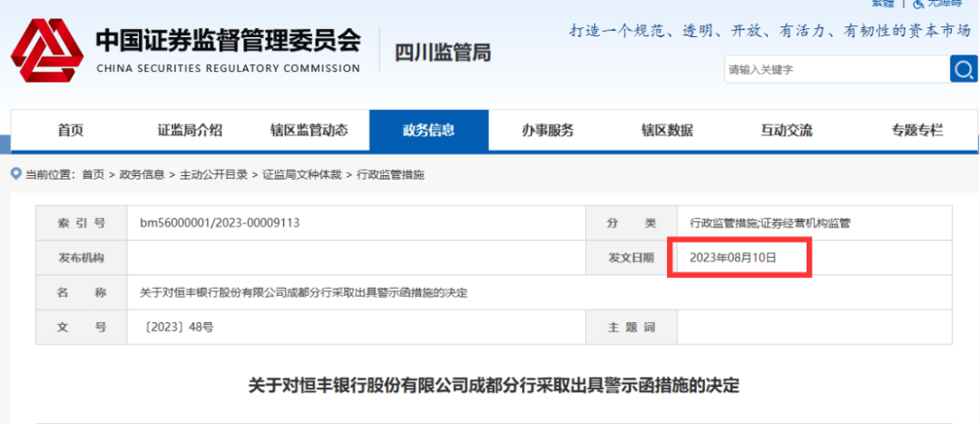Focus the keyword search input field

(837, 70)
